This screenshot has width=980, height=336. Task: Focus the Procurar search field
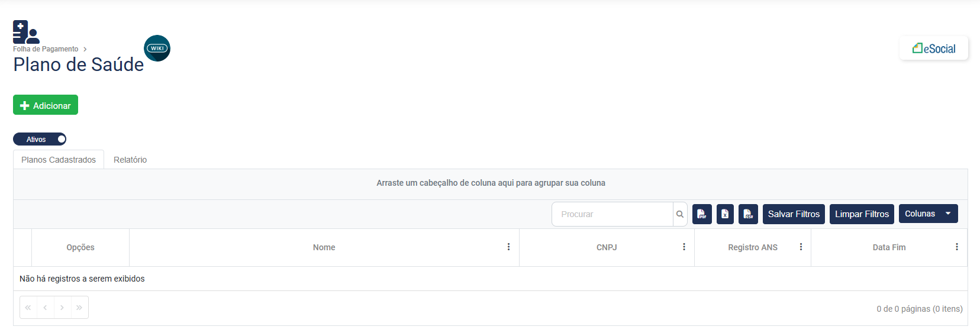click(612, 214)
